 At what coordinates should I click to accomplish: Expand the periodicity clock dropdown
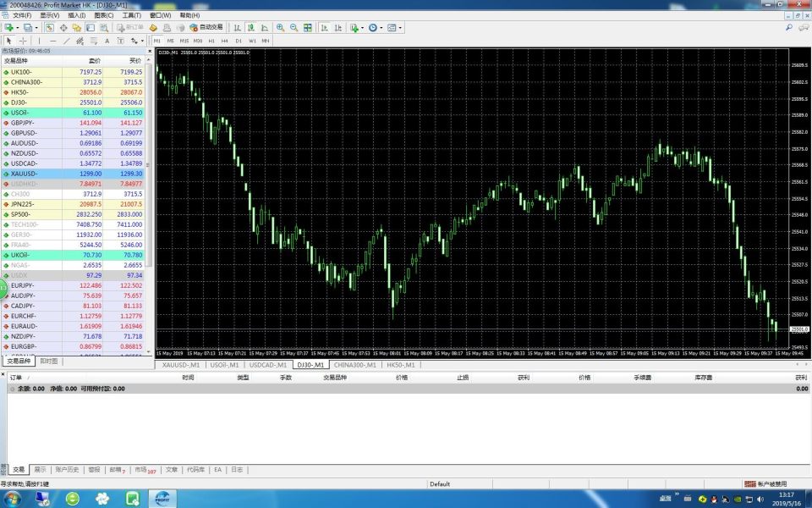[x=381, y=27]
